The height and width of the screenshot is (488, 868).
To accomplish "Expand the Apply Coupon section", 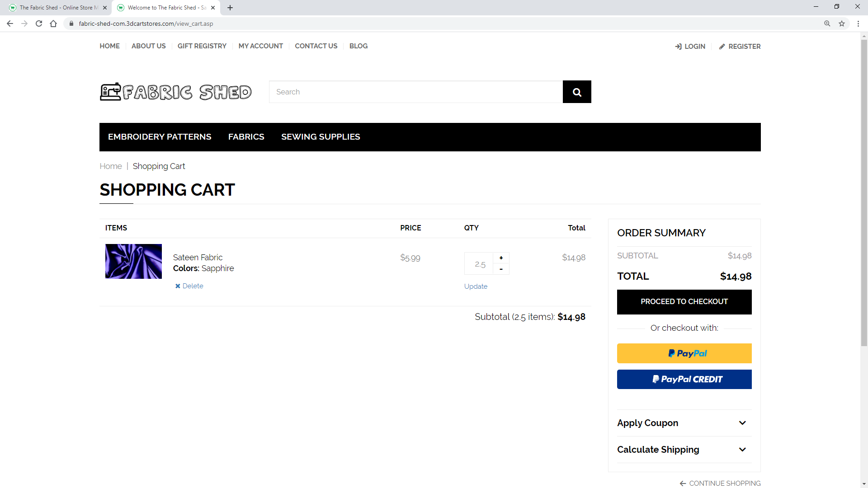I will pos(684,423).
